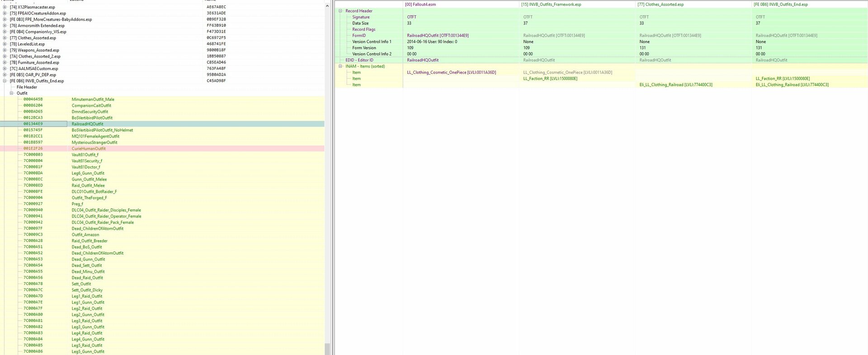Screen dimensions: 868x355
Task: Click the left tree vertical scrollbar thumb
Action: [327, 349]
